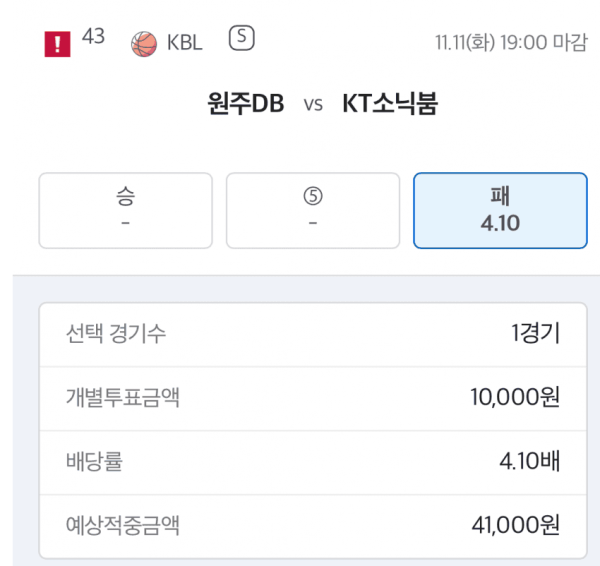This screenshot has width=600, height=566.
Task: Select the ⑤ handicap draw option
Action: 313,210
